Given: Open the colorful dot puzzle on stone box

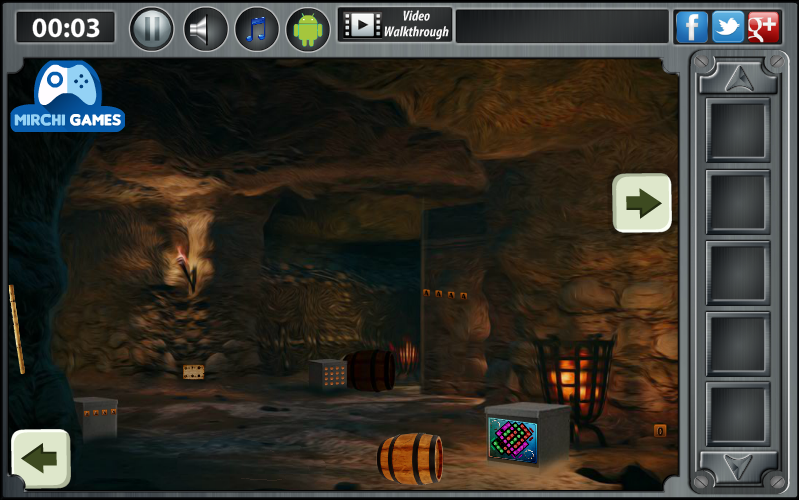Looking at the screenshot, I should pos(512,440).
